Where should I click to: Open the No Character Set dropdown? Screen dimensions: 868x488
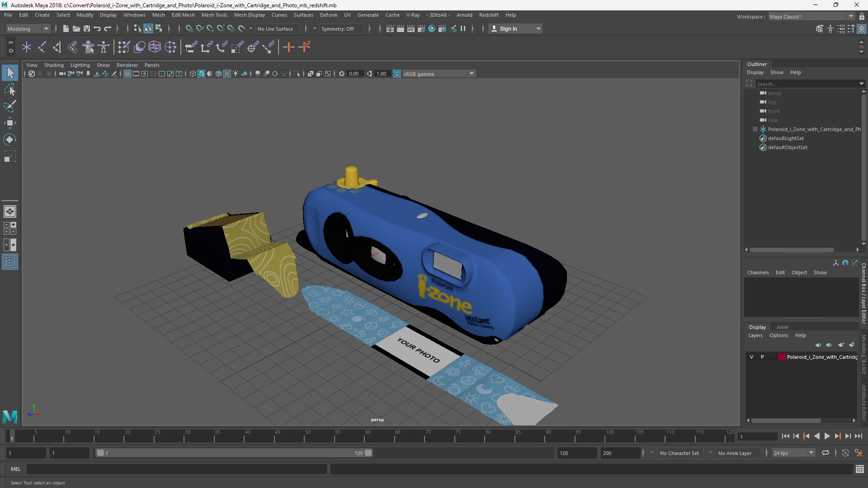point(679,453)
